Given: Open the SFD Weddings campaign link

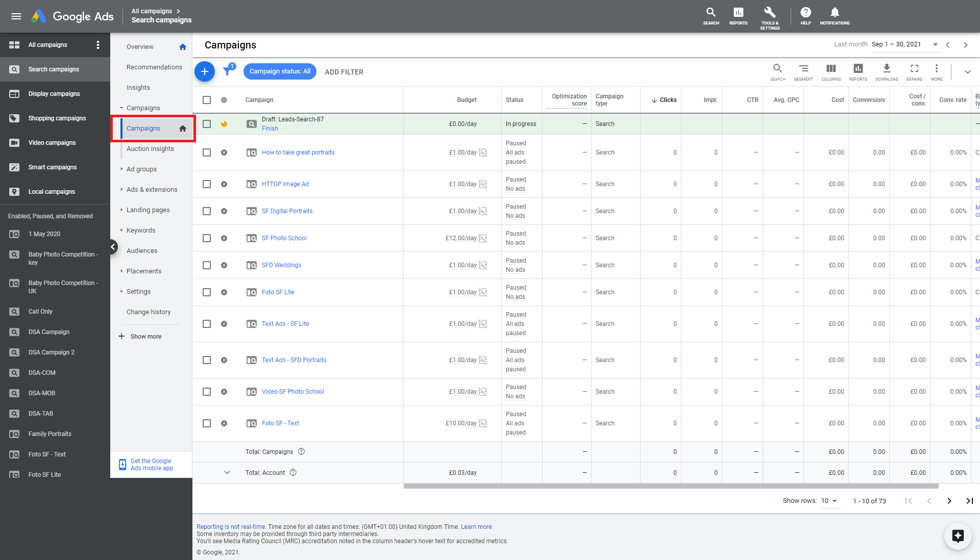Looking at the screenshot, I should [x=281, y=265].
